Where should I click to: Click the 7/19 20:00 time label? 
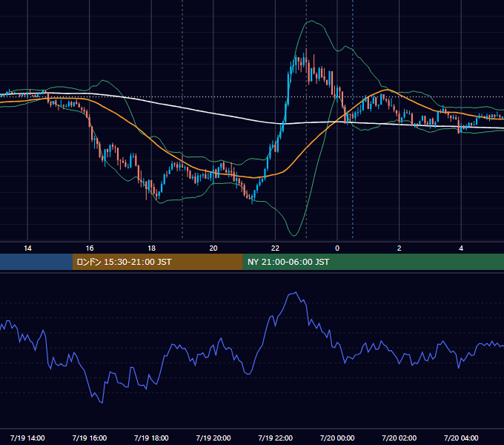point(213,438)
